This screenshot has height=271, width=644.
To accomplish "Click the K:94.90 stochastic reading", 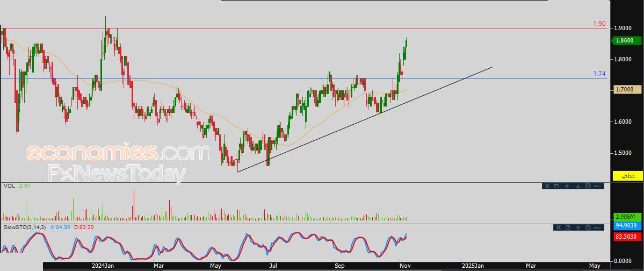I will (x=60, y=227).
